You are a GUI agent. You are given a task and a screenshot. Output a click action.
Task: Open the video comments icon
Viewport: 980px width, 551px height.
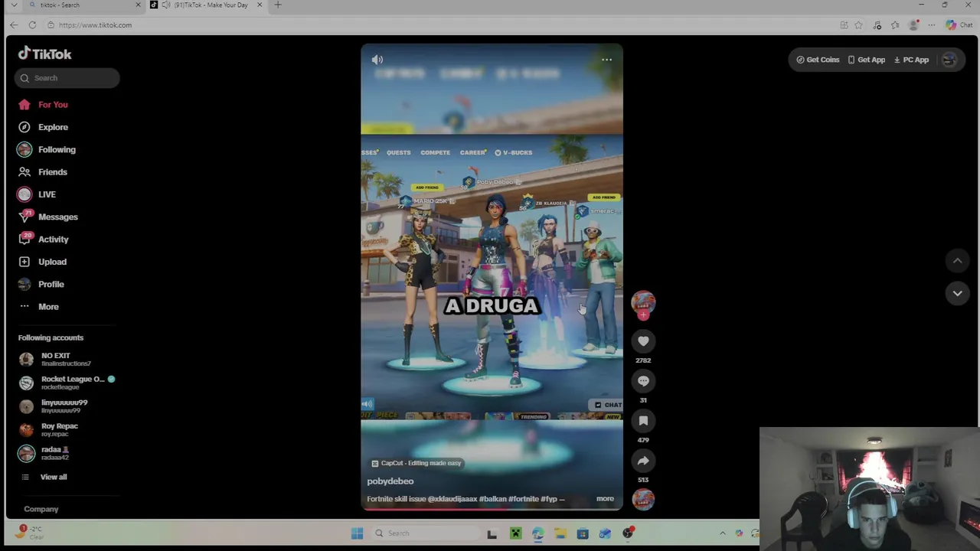[643, 381]
